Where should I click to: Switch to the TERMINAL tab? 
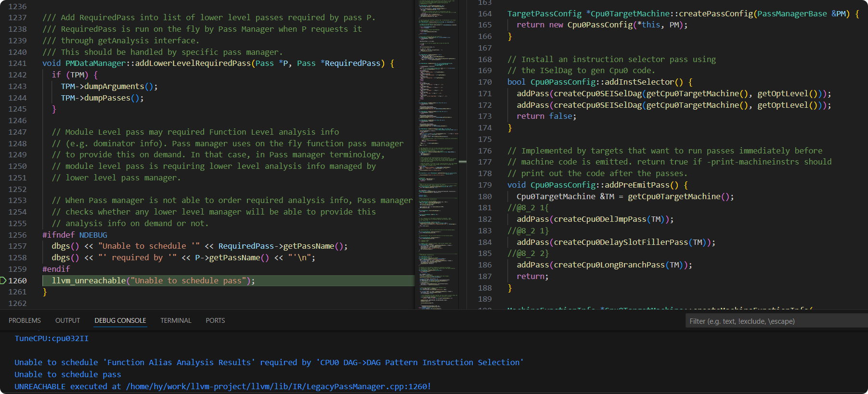point(176,320)
